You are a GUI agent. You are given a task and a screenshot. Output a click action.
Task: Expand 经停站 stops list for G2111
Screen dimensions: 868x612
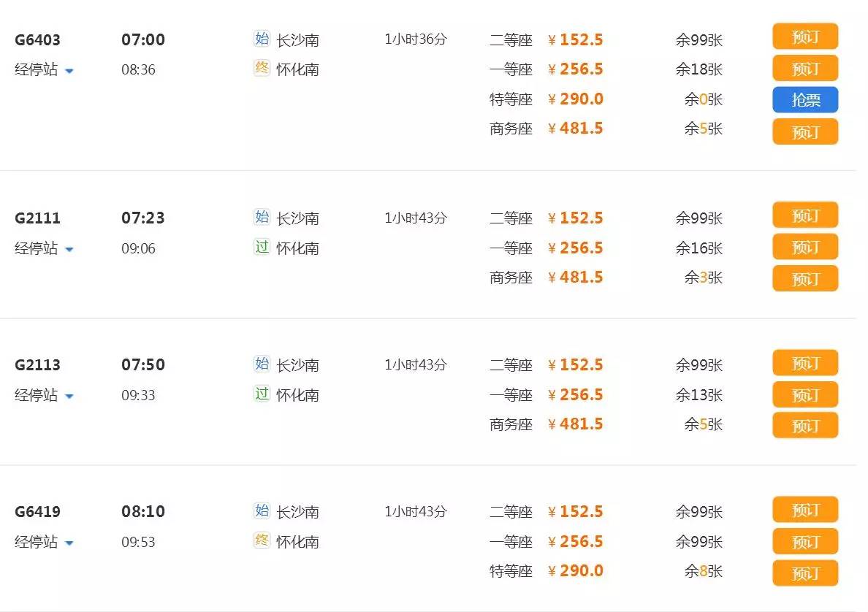point(45,249)
